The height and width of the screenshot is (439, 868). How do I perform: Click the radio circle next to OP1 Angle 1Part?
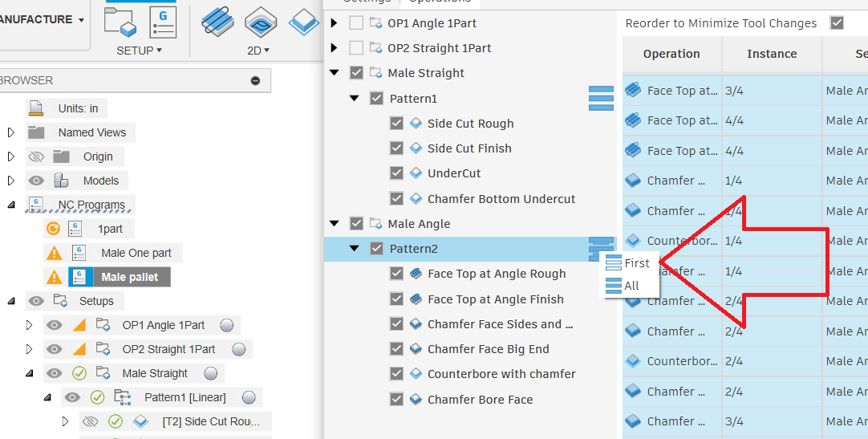[226, 325]
